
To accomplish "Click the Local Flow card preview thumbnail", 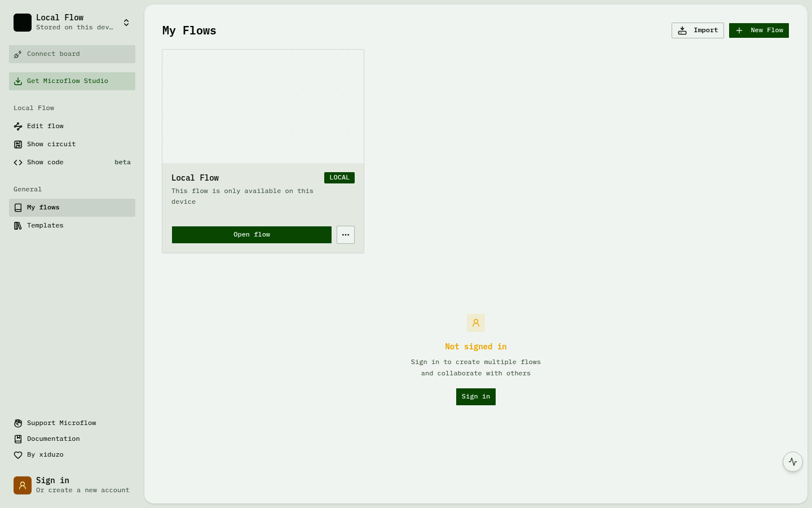I will [x=263, y=107].
